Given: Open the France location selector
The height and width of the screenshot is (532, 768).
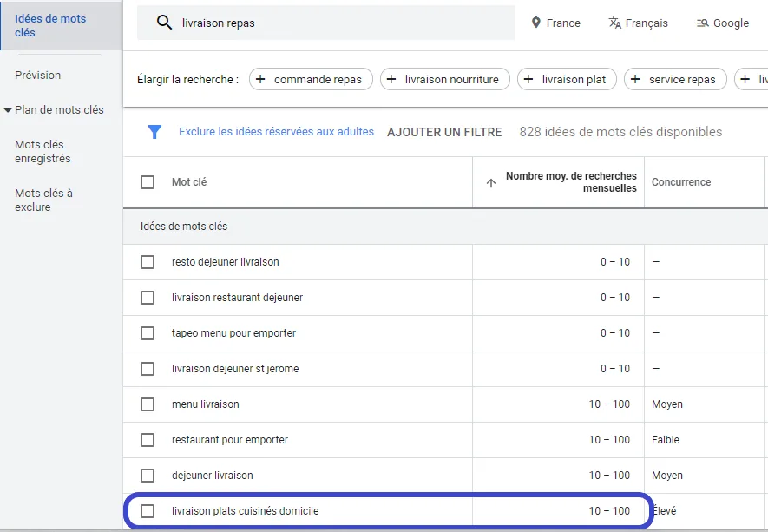Looking at the screenshot, I should [x=556, y=23].
